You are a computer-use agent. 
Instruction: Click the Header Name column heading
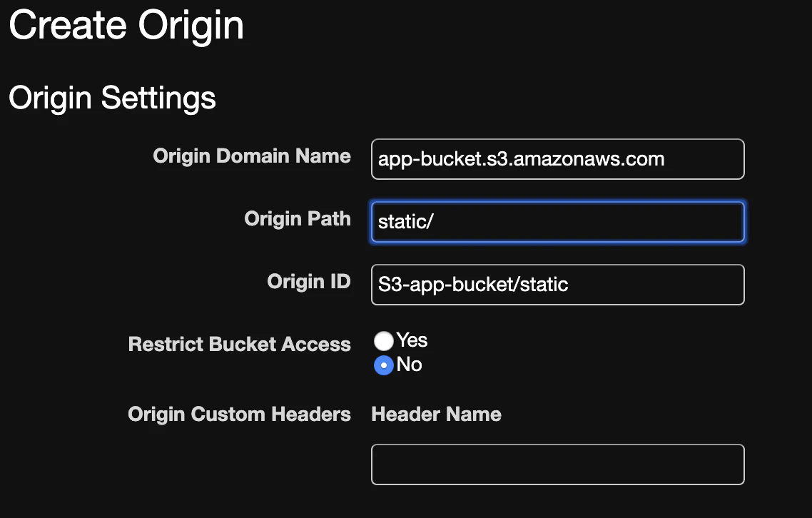point(436,415)
